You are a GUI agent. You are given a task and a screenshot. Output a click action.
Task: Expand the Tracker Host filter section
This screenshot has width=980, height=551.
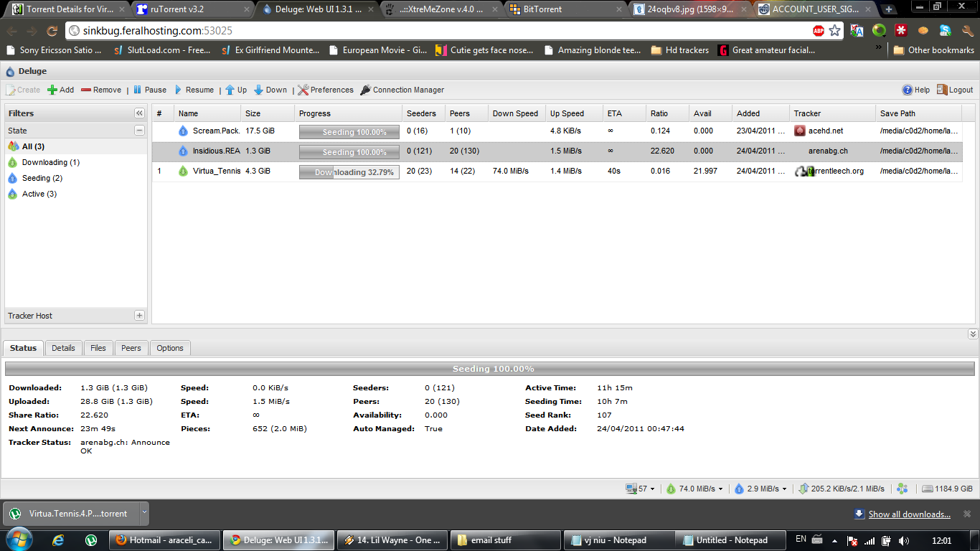(x=139, y=316)
